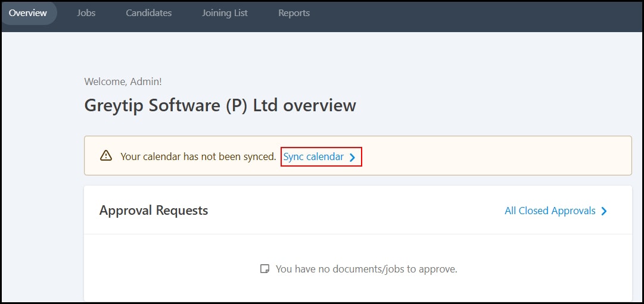Go to the Candidates tab
This screenshot has height=304, width=644.
click(x=149, y=12)
